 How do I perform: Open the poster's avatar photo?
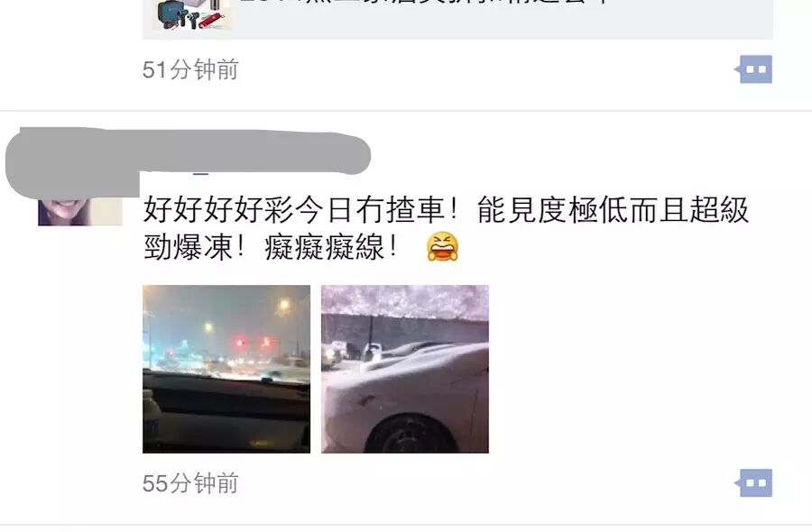[80, 211]
